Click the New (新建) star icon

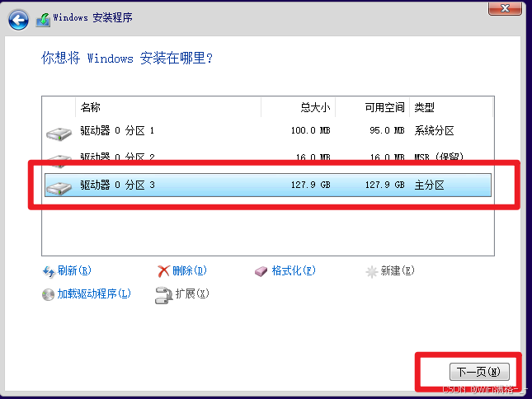click(372, 271)
